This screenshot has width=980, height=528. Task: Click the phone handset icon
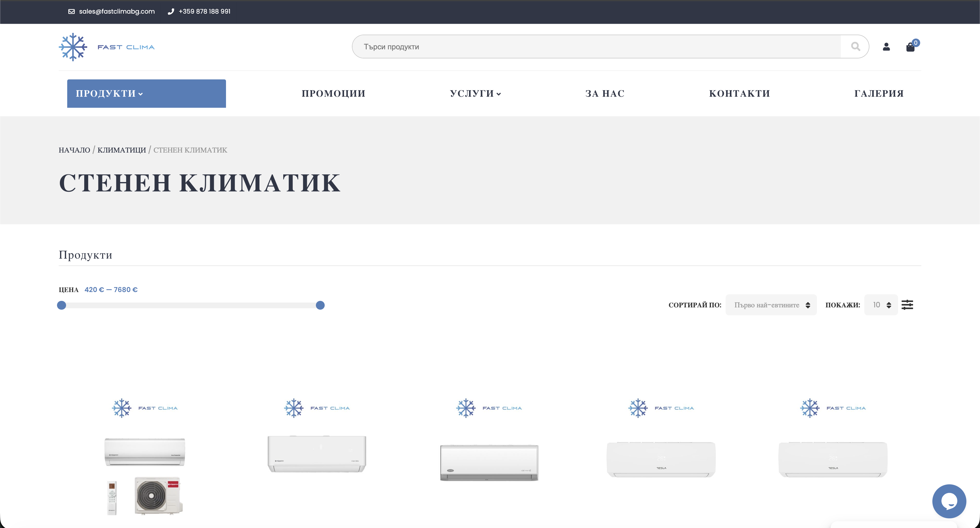click(171, 11)
